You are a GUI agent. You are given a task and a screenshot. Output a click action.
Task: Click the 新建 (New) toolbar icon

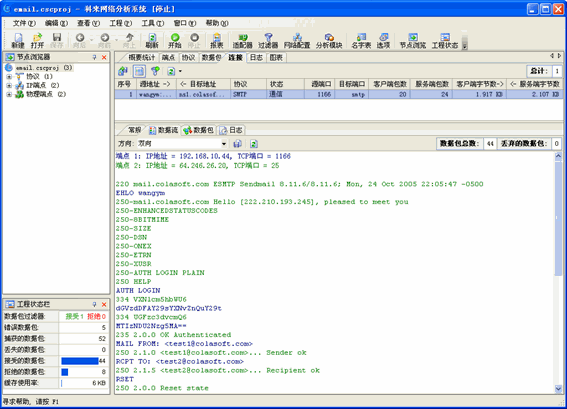coord(18,40)
